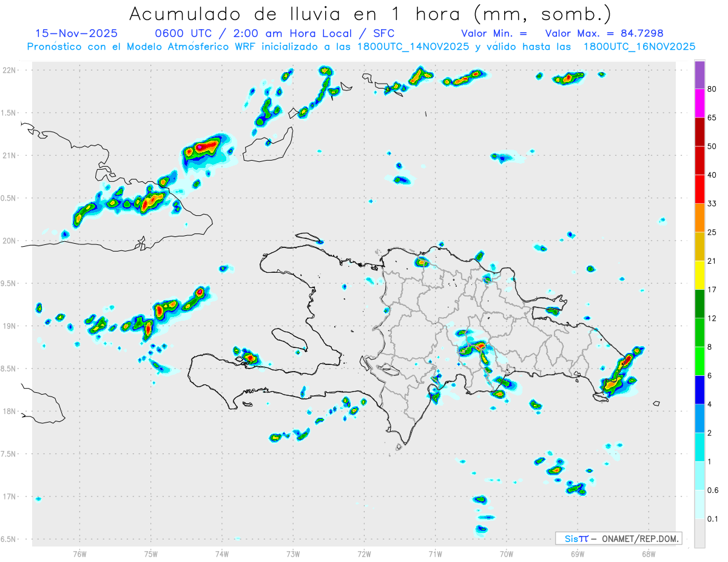
Task: Click the 73W longitude label
Action: coord(293,554)
